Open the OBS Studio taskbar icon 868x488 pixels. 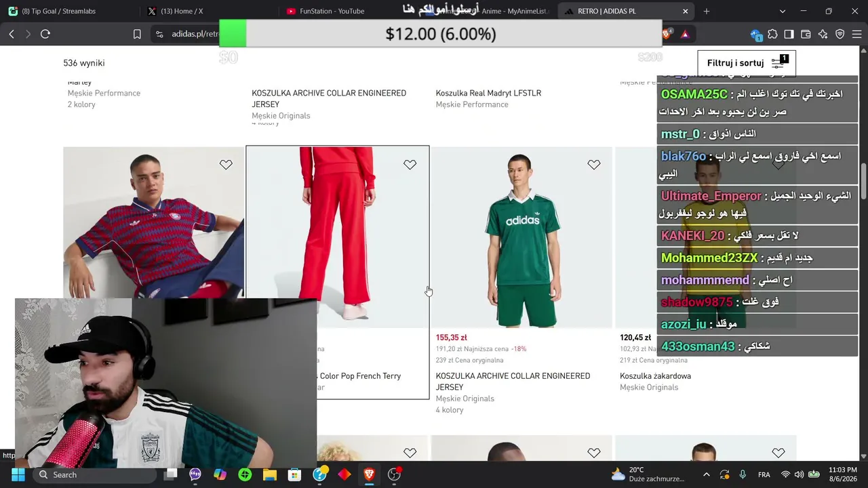coord(394,474)
